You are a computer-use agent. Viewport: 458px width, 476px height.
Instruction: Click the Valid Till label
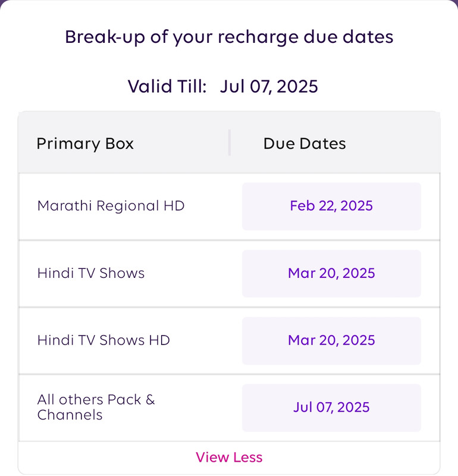click(x=167, y=86)
